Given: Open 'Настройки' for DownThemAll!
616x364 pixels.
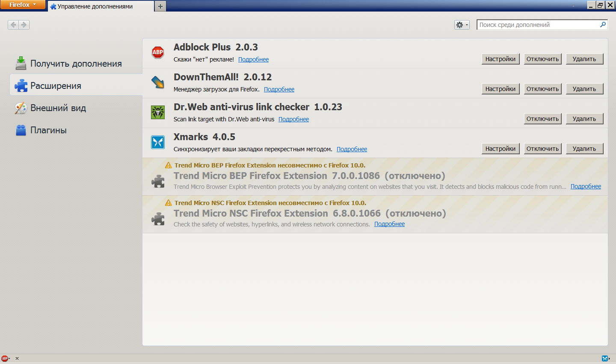Looking at the screenshot, I should click(x=500, y=89).
